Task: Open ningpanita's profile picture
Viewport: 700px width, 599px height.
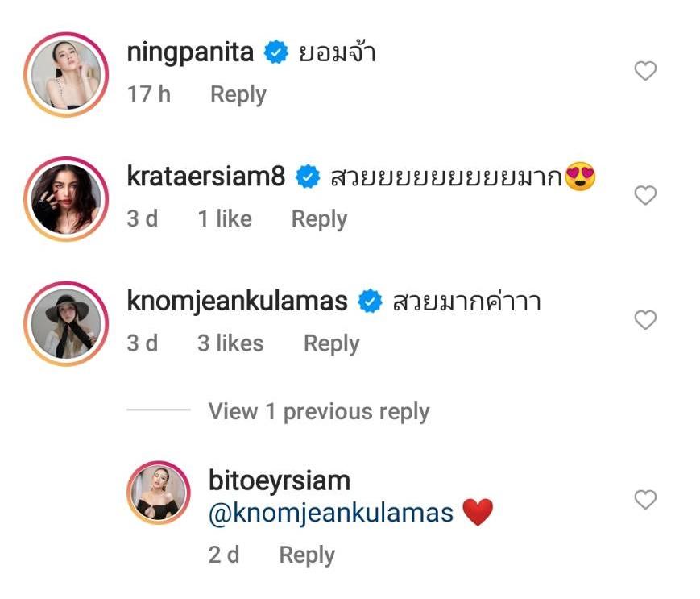Action: click(67, 75)
